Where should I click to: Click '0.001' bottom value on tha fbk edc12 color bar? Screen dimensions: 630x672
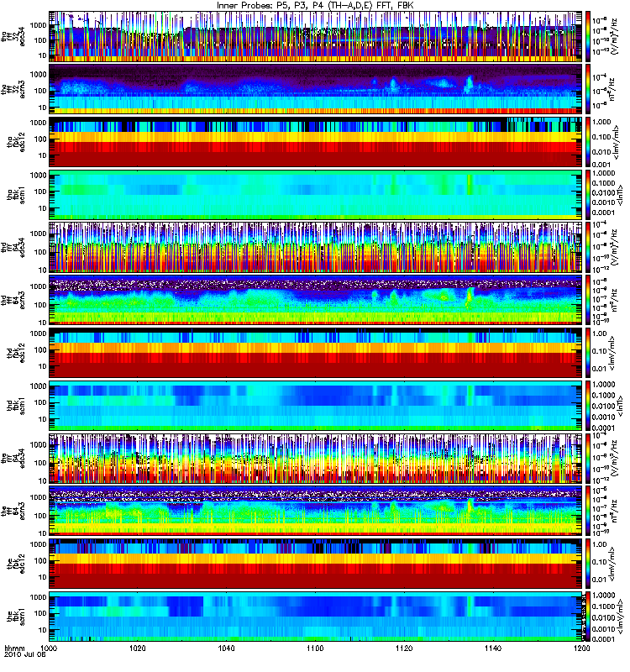pyautogui.click(x=601, y=164)
